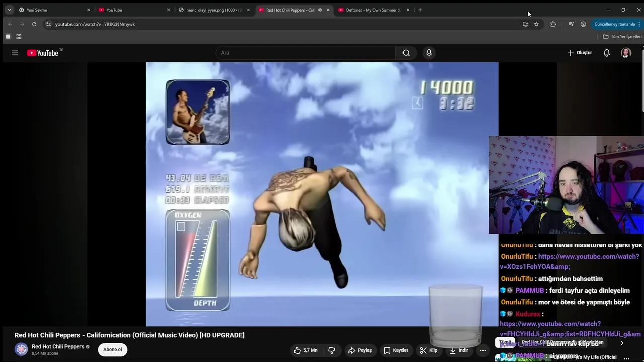Screen dimensions: 644x362
Task: Switch to meric_olayl_yyan.png tab
Action: [x=214, y=10]
